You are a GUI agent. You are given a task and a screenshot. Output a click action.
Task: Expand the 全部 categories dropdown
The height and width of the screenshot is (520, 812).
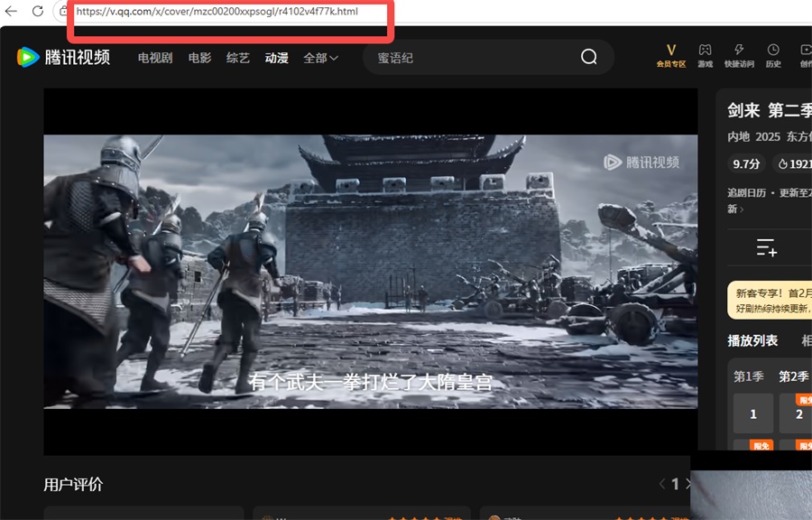coord(320,58)
